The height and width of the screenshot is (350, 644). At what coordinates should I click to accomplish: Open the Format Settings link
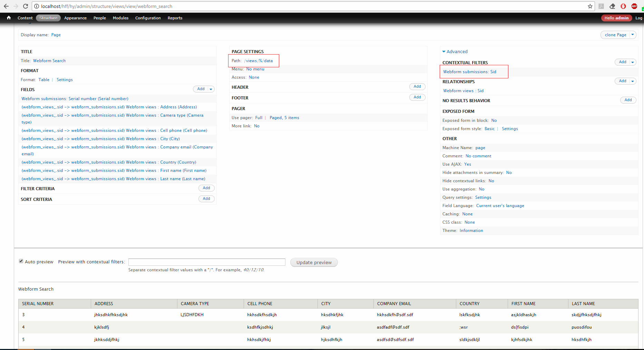(65, 80)
